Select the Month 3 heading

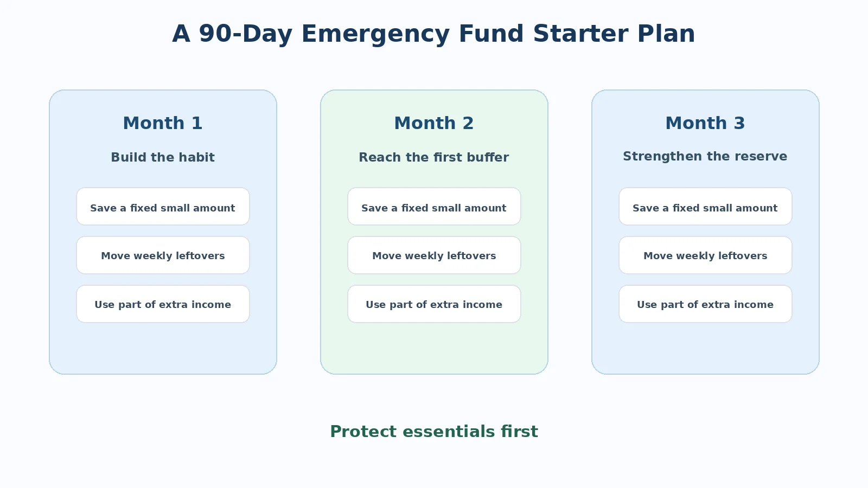[x=705, y=123]
